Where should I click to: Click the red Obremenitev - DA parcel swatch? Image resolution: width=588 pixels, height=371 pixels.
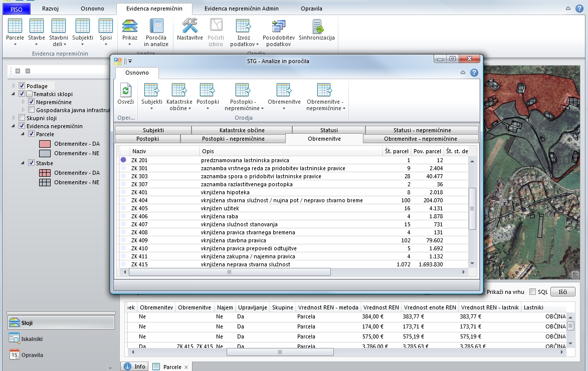(x=45, y=144)
